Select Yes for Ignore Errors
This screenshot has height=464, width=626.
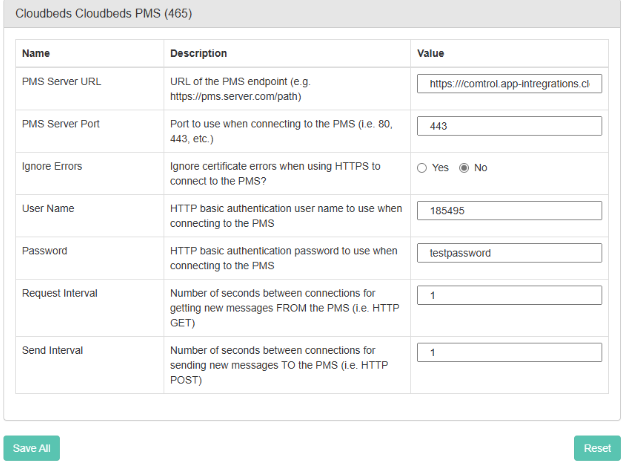point(422,168)
